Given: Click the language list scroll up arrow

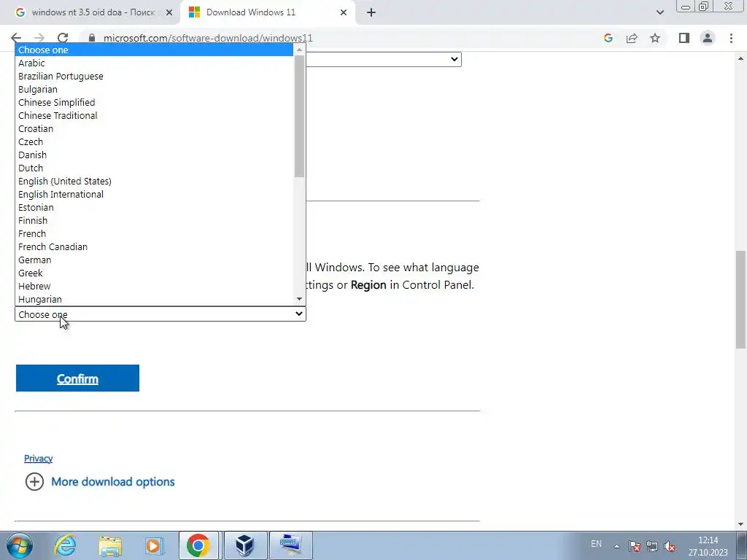Looking at the screenshot, I should [x=299, y=50].
